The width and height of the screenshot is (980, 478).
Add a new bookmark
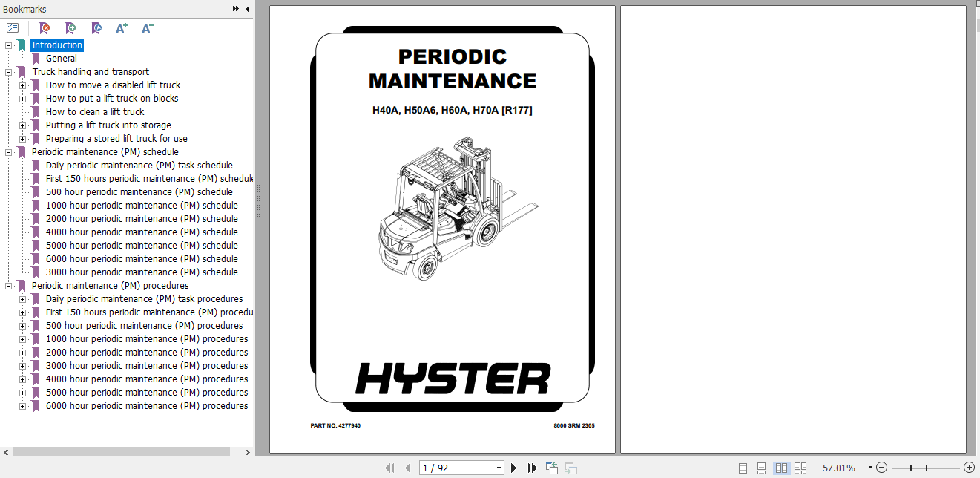[x=70, y=28]
